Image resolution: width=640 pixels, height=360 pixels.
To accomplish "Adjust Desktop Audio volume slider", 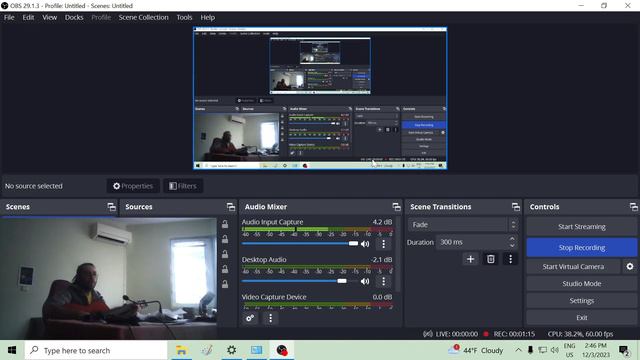I will pos(300,281).
